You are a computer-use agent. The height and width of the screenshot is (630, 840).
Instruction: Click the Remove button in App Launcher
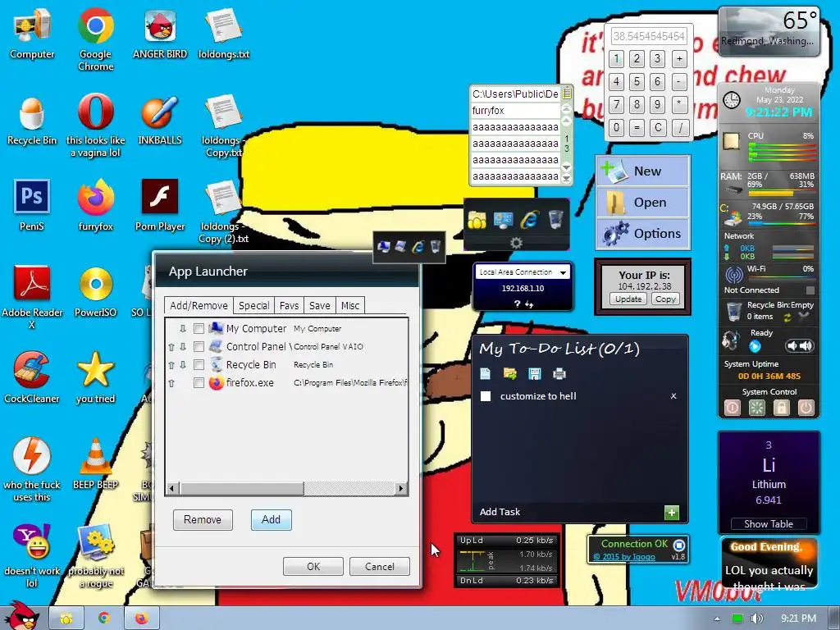coord(203,519)
